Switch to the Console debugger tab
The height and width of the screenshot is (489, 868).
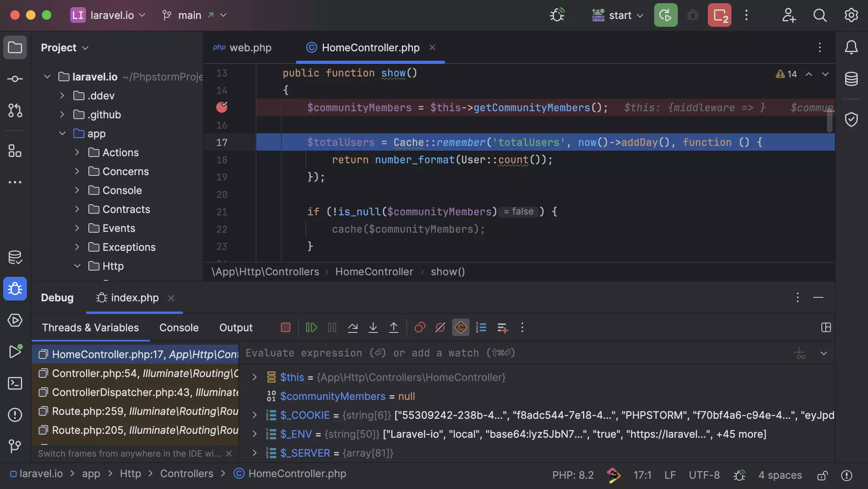[x=178, y=327]
